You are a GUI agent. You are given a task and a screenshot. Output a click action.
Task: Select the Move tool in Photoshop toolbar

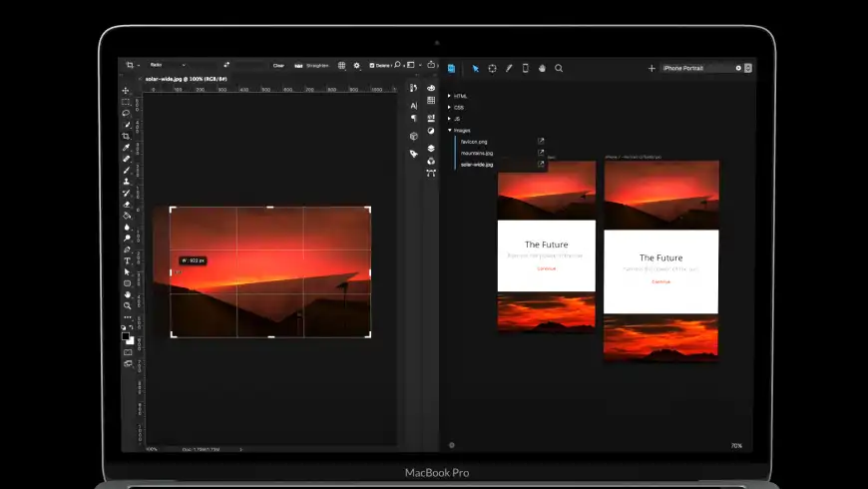coord(127,91)
